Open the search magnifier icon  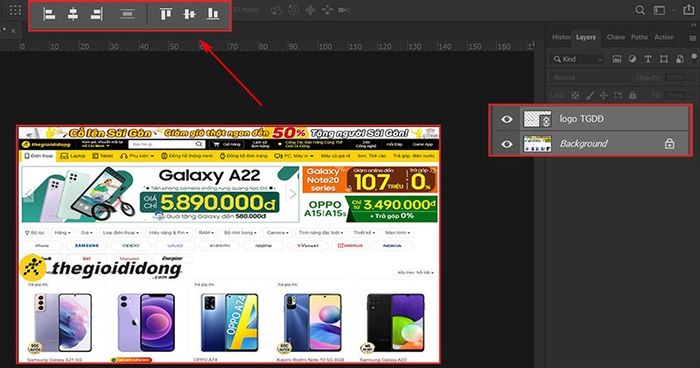640,10
